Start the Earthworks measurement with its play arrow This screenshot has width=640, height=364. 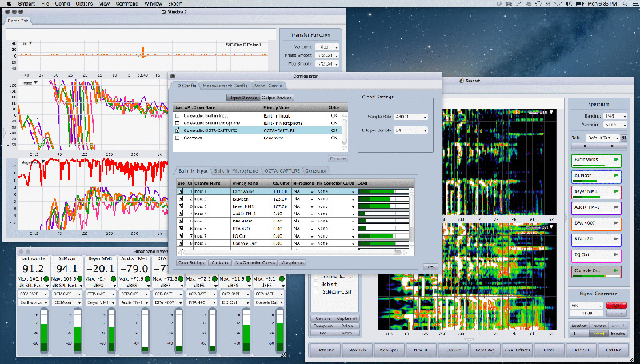[615, 159]
